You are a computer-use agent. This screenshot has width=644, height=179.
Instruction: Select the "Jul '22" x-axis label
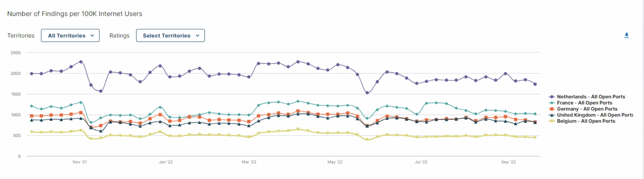tap(421, 162)
